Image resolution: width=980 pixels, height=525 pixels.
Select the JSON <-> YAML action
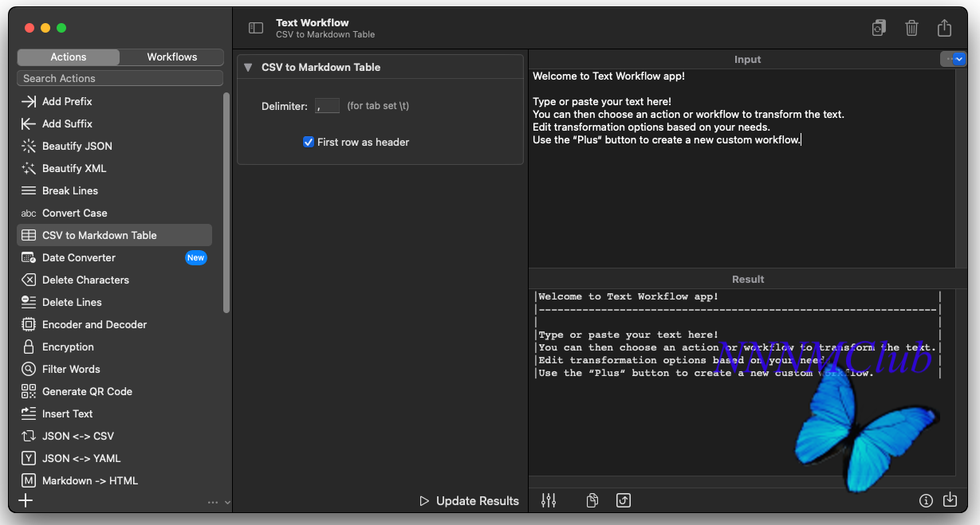[115, 458]
